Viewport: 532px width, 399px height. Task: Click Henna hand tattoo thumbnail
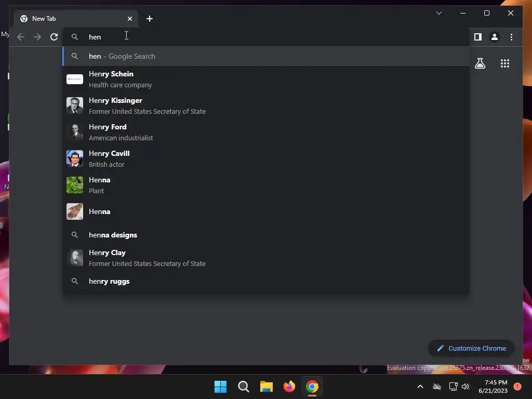[75, 211]
